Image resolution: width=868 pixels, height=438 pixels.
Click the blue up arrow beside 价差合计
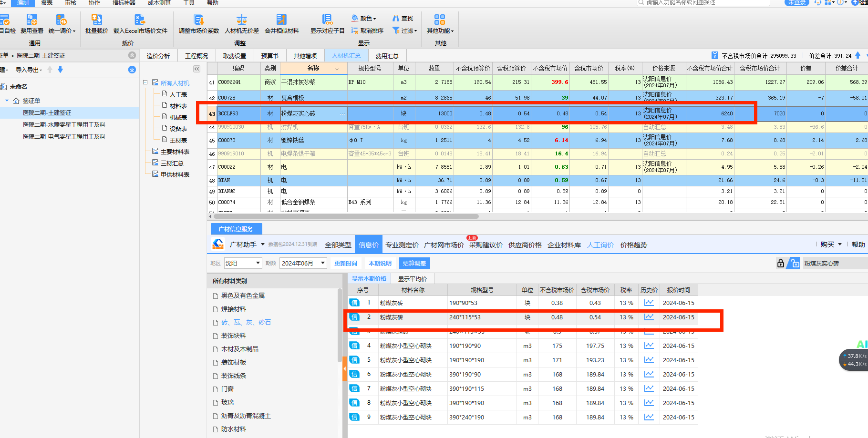[858, 55]
